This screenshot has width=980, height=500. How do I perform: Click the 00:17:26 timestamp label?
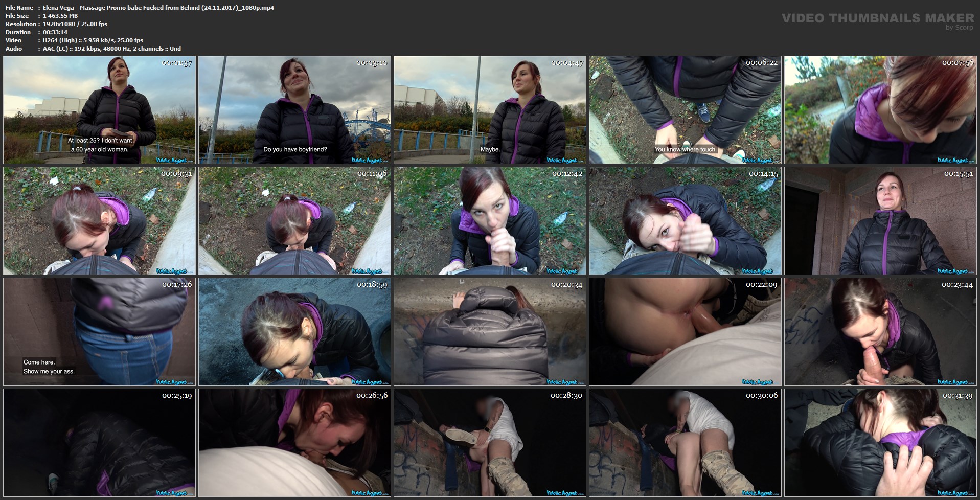(x=177, y=285)
